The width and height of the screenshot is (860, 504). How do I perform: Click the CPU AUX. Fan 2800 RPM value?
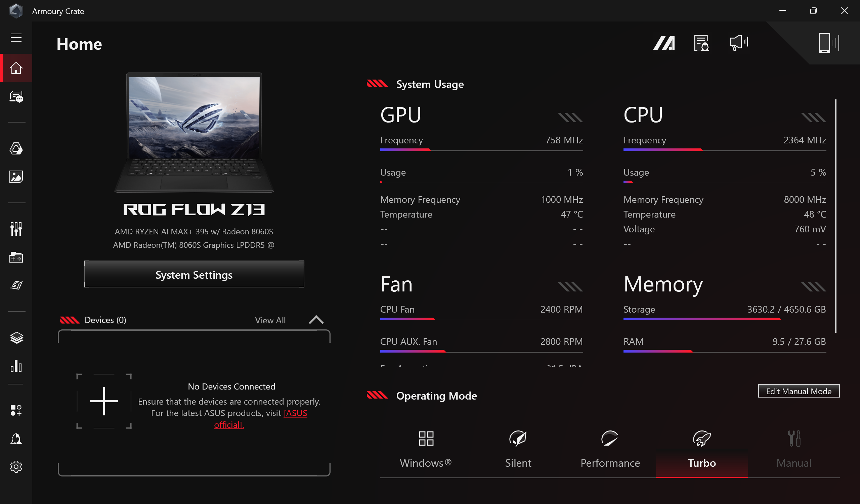tap(561, 341)
